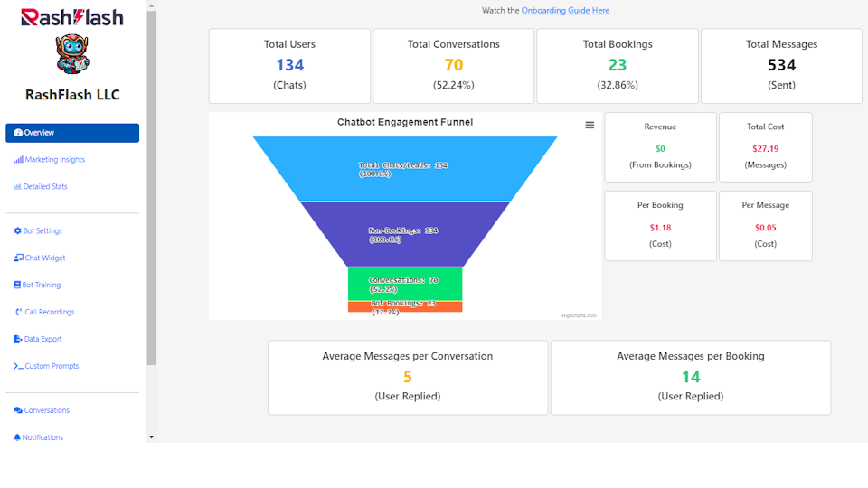Open the Overview menu item
The height and width of the screenshot is (488, 868).
(72, 133)
